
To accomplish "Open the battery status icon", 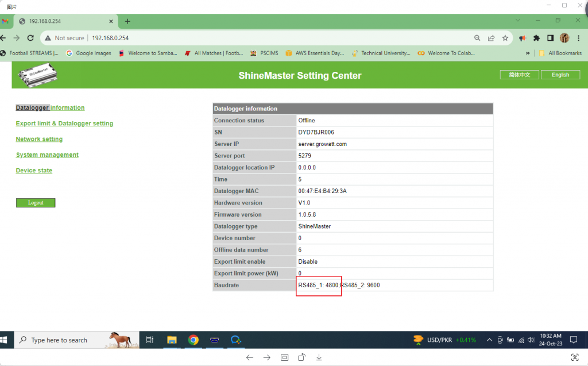I will click(510, 340).
